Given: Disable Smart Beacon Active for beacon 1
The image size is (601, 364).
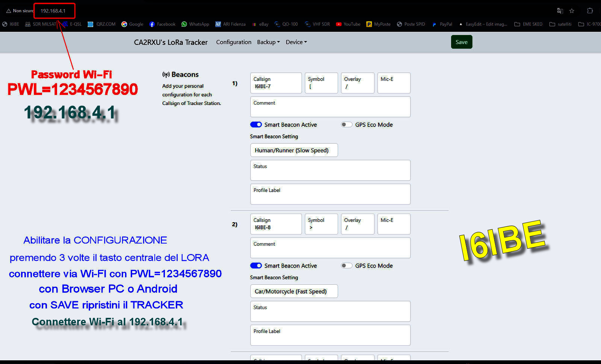Looking at the screenshot, I should (x=256, y=125).
